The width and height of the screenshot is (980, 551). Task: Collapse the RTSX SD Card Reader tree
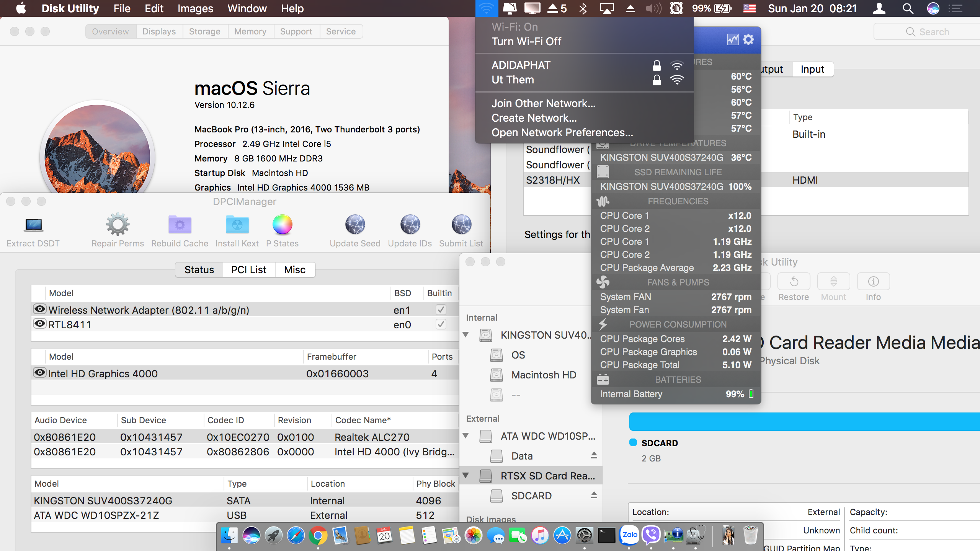pos(466,476)
